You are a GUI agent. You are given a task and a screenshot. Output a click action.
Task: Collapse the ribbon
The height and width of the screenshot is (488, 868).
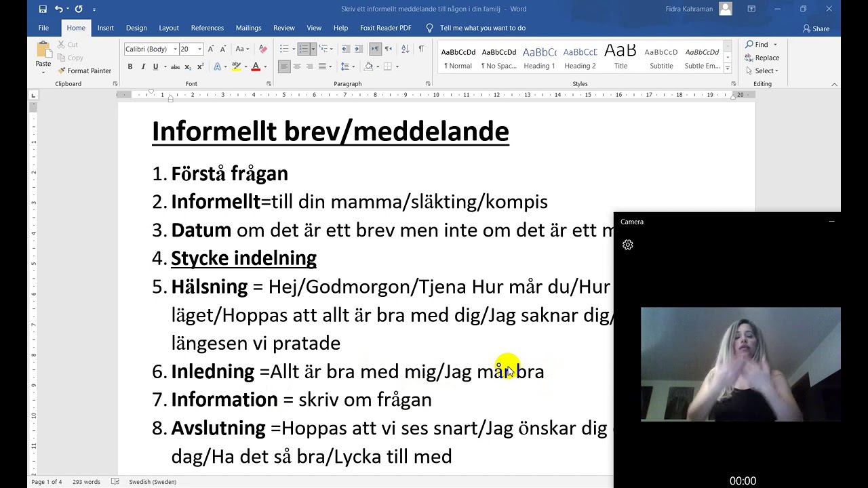835,84
